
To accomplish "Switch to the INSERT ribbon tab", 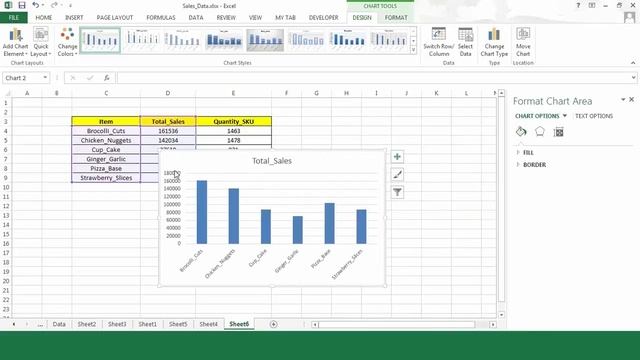I will pos(74,18).
